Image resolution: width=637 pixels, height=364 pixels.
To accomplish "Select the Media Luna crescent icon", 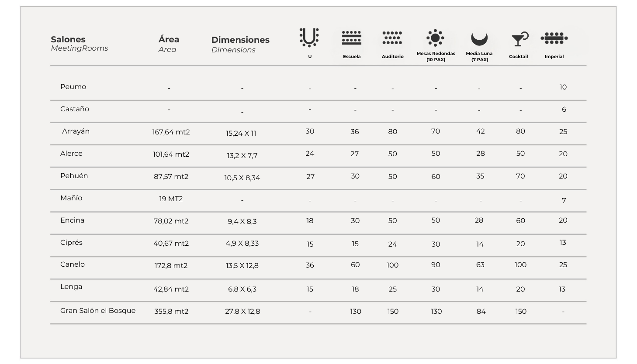I will (479, 39).
